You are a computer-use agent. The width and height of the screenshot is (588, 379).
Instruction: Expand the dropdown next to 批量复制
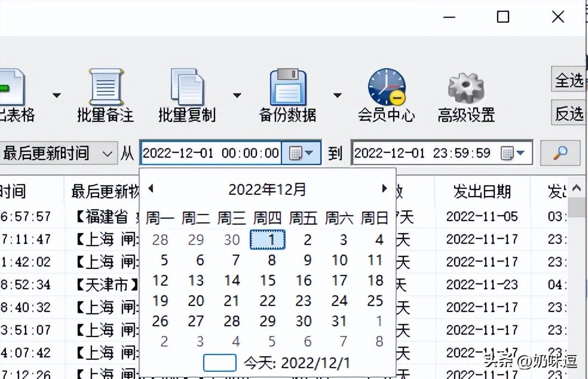click(x=237, y=94)
